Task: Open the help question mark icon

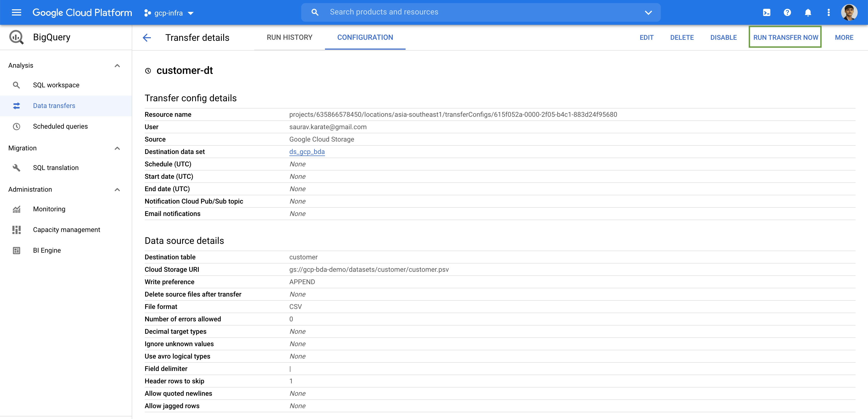Action: point(787,12)
